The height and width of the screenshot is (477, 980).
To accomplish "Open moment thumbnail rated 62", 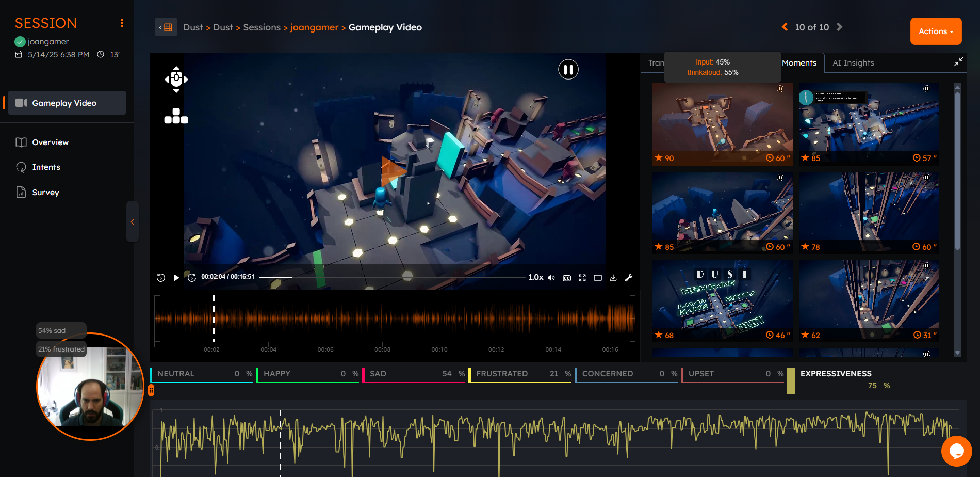I will (x=869, y=301).
